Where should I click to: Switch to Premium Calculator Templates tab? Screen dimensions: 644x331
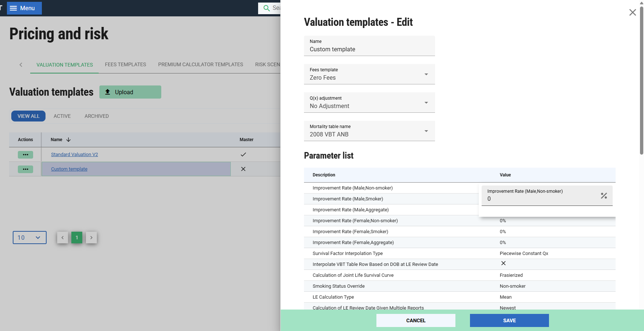pos(200,64)
